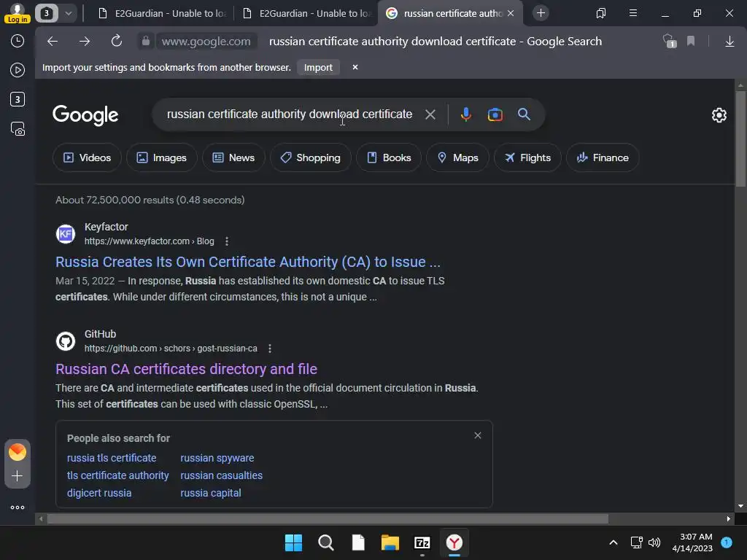
Task: Click the screenshot capture sidebar icon
Action: 18,128
